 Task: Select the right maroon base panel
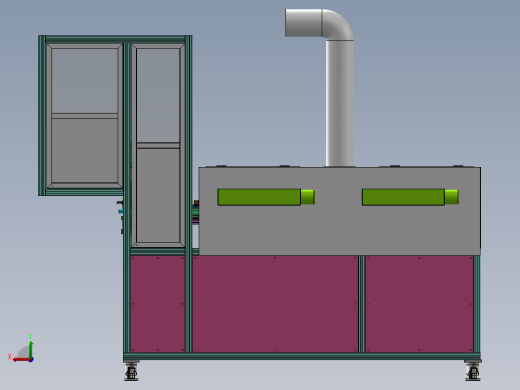419,304
